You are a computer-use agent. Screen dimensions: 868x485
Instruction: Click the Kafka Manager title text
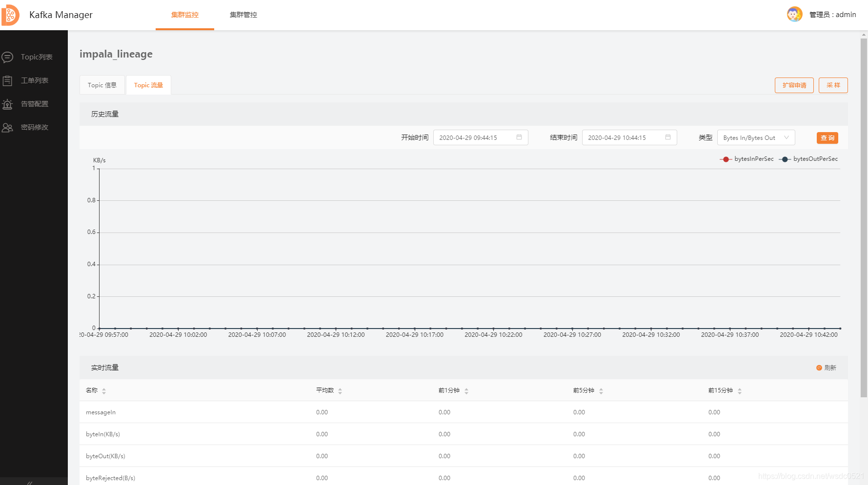(x=61, y=15)
